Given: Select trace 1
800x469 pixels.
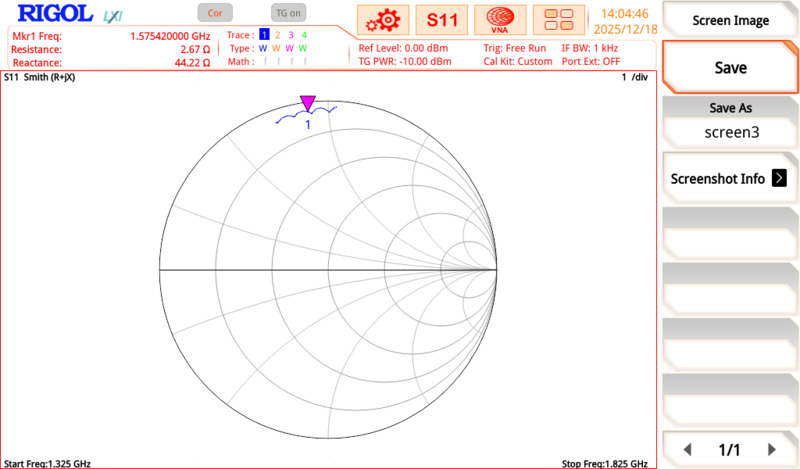Looking at the screenshot, I should pos(264,35).
